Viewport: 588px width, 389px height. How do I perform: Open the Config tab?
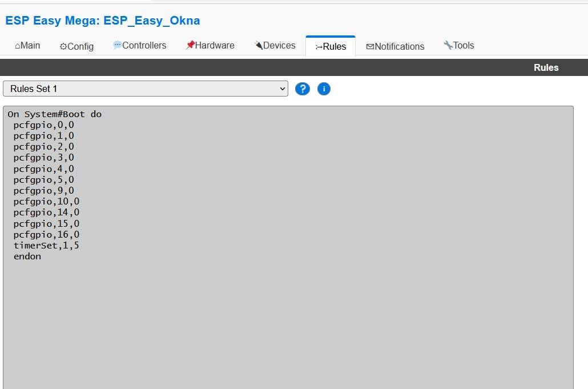(x=76, y=46)
